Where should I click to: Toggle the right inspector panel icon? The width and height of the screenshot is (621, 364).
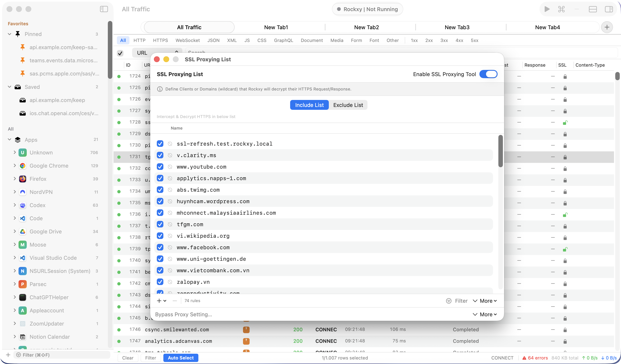tap(609, 9)
